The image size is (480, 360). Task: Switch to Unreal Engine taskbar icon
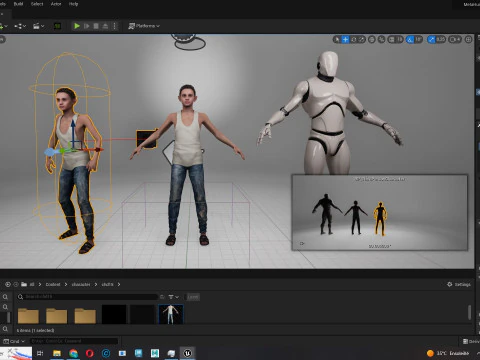pos(187,353)
